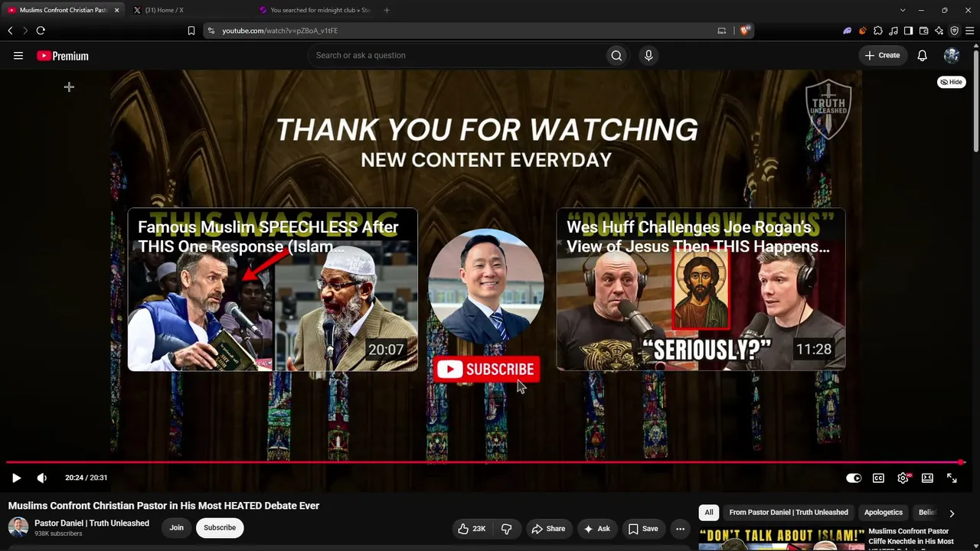Image resolution: width=980 pixels, height=551 pixels.
Task: Hide the end screen cards
Action: 952,82
